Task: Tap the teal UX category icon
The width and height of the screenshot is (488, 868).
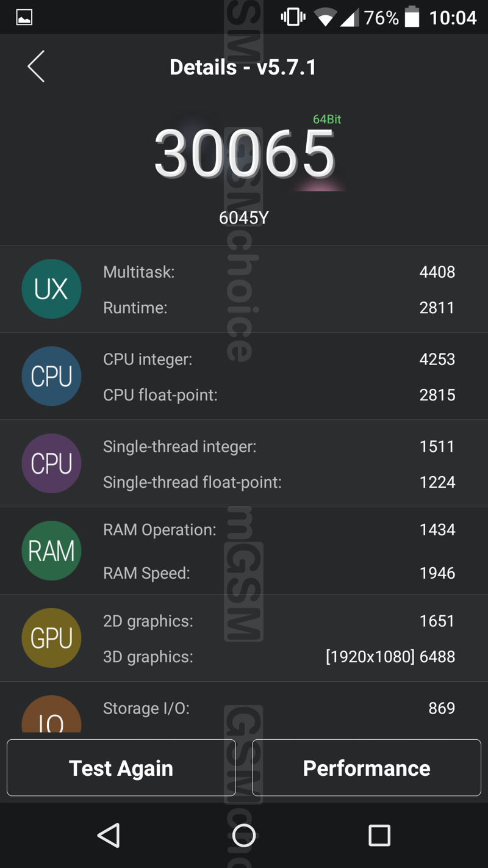Action: [51, 289]
